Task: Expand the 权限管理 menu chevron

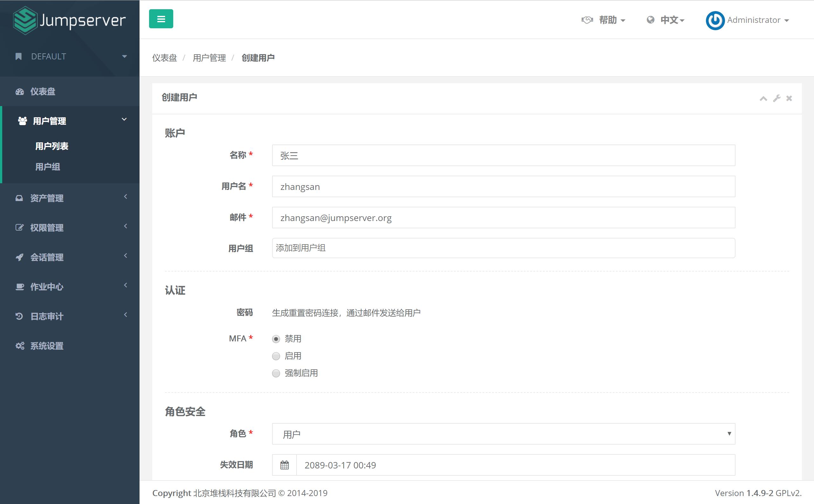Action: tap(126, 226)
